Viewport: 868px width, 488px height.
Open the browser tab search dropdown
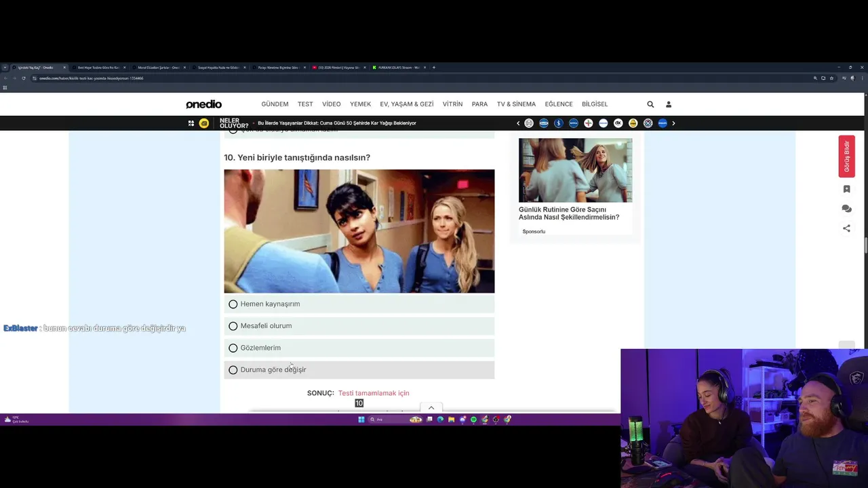5,68
